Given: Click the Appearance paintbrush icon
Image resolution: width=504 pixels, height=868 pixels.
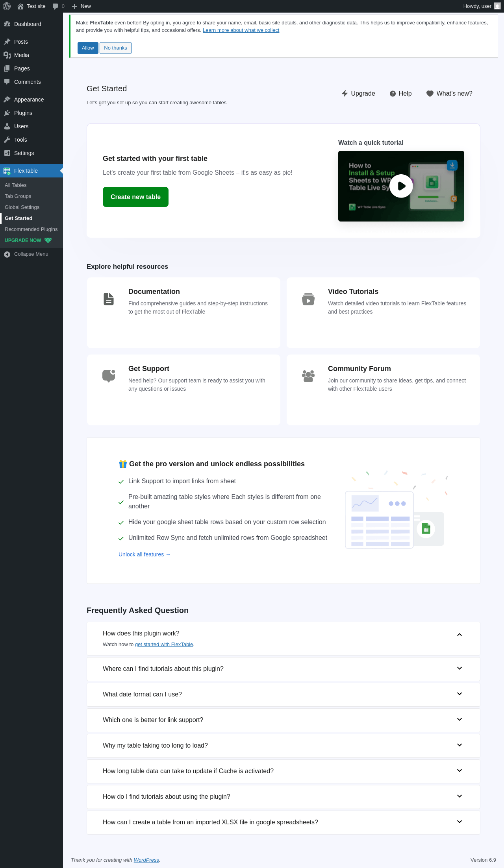Looking at the screenshot, I should coord(7,100).
